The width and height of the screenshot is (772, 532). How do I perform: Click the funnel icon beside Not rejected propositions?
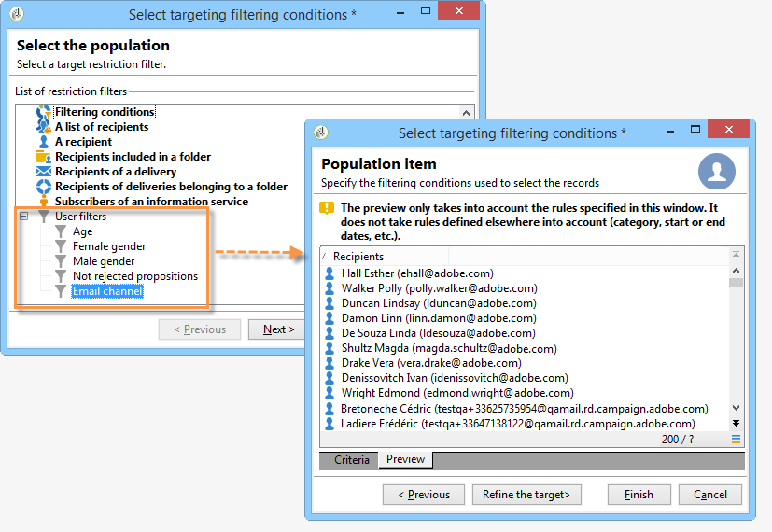pyautogui.click(x=61, y=276)
